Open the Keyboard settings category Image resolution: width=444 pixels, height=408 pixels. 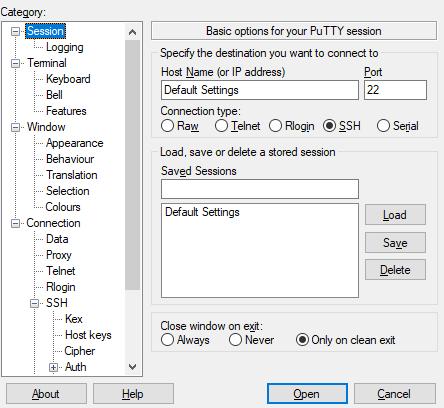click(x=68, y=79)
